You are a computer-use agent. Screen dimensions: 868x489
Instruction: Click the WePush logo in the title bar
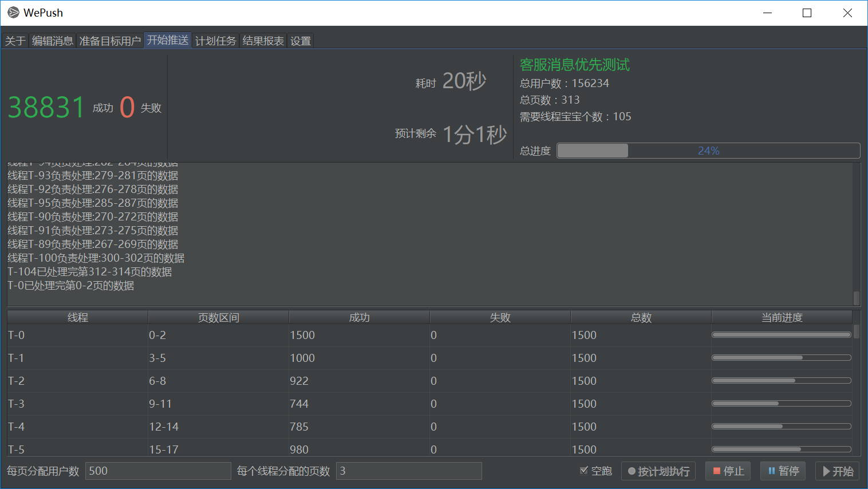13,12
